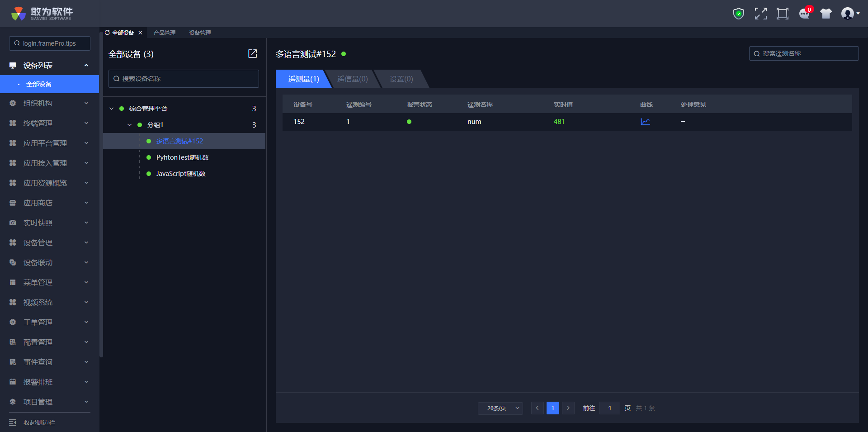Select the PyhtonTest随机数 device

coord(182,157)
